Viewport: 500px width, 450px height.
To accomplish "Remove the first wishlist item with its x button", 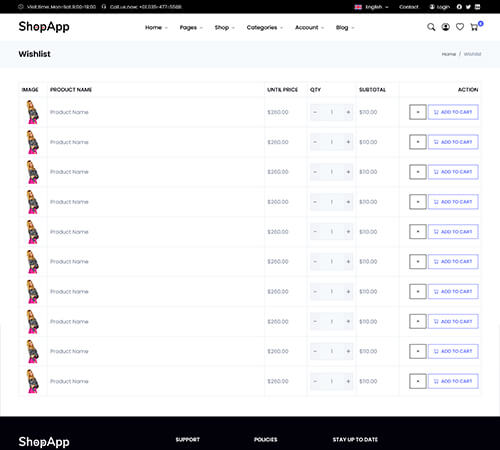I will tap(418, 112).
